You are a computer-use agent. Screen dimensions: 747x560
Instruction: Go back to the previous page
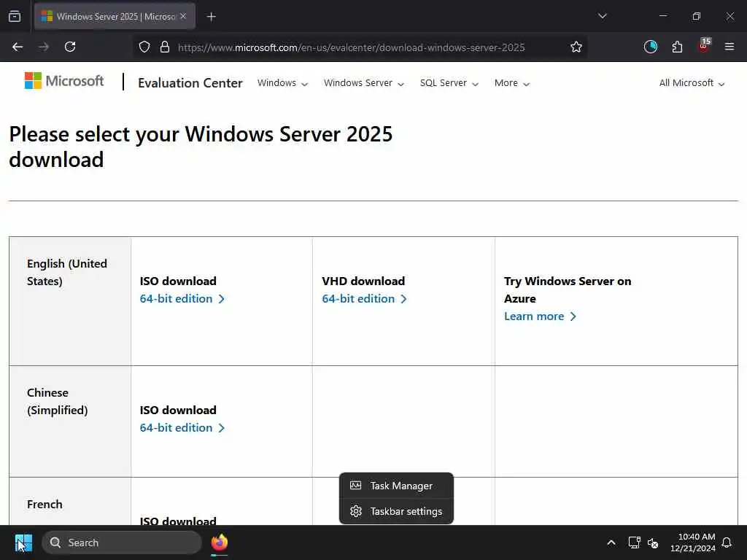pos(18,47)
